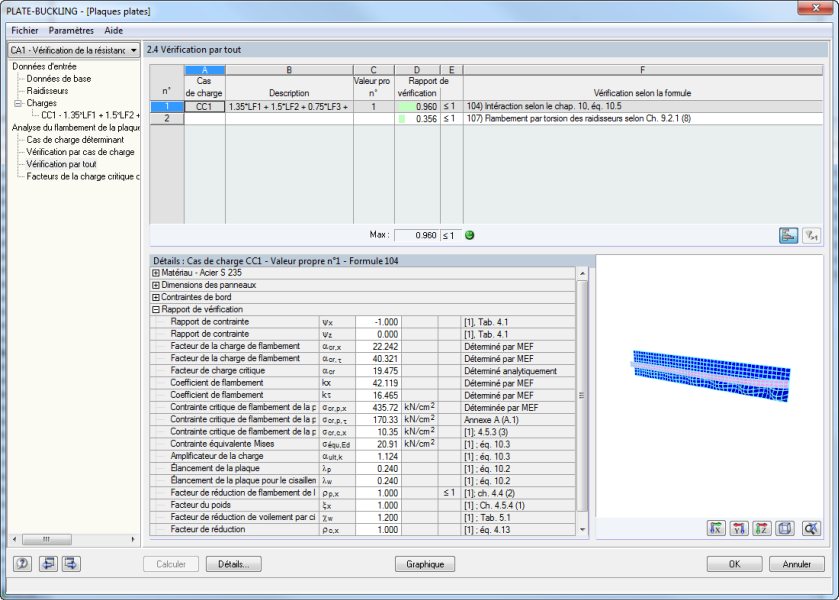Click the 435.72 critical stress value
839x600 pixels.
point(378,408)
